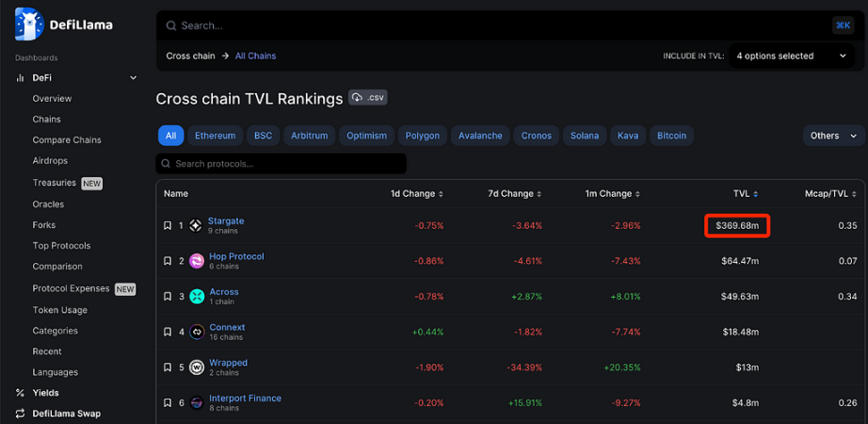Image resolution: width=868 pixels, height=424 pixels.
Task: Open the All Chains breadcrumb link
Action: 255,56
